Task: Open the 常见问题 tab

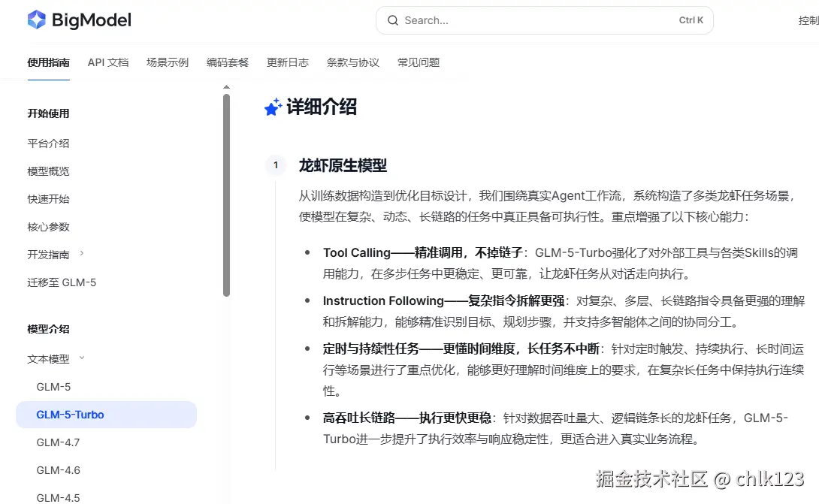Action: coord(419,62)
